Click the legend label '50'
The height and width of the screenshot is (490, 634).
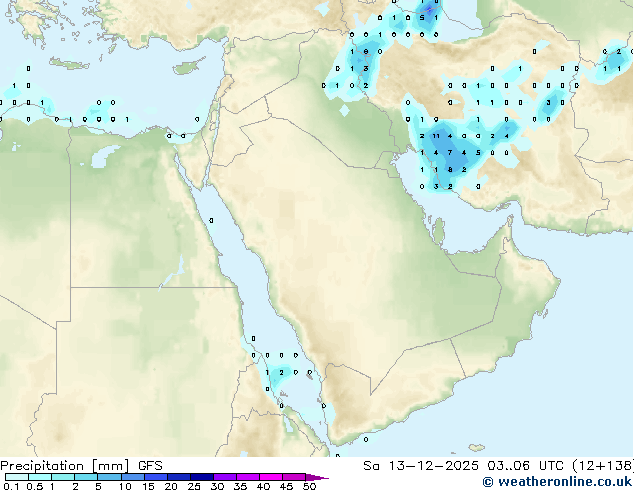(309, 486)
